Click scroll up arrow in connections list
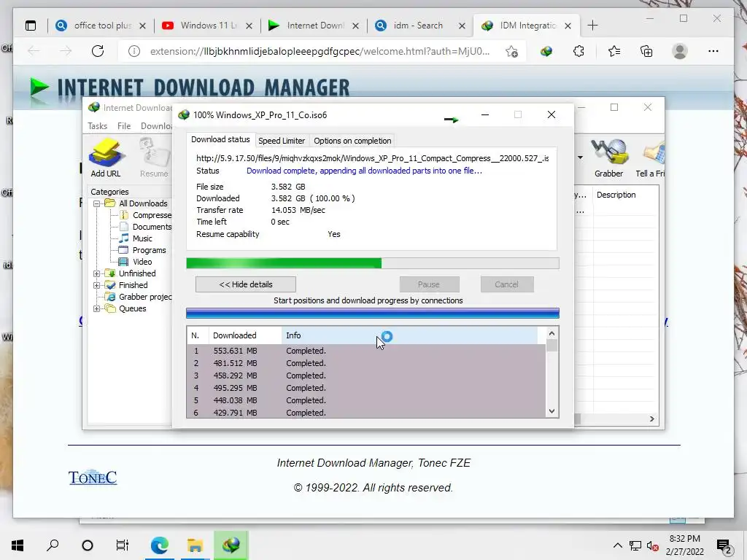747x560 pixels. 551,334
